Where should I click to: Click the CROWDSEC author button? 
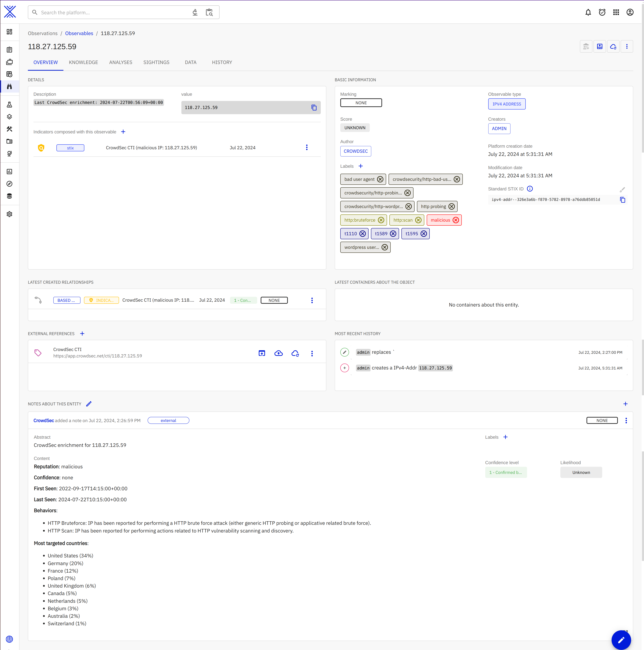click(355, 151)
